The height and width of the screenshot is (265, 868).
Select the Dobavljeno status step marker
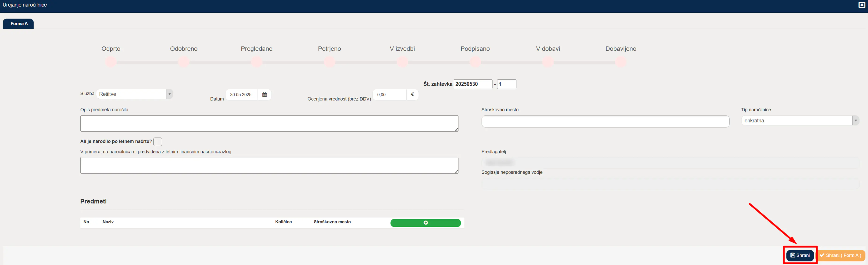pos(621,62)
